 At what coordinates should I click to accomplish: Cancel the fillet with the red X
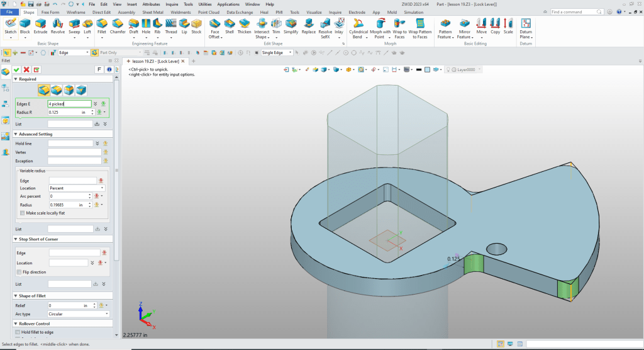tap(26, 69)
